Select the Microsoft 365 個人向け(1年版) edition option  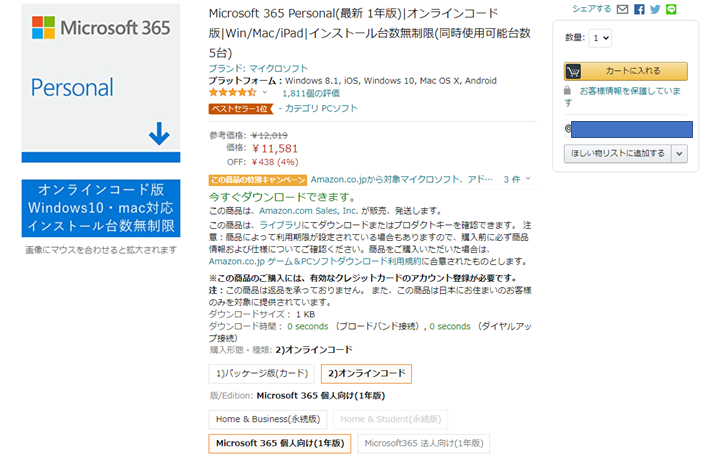click(x=280, y=444)
